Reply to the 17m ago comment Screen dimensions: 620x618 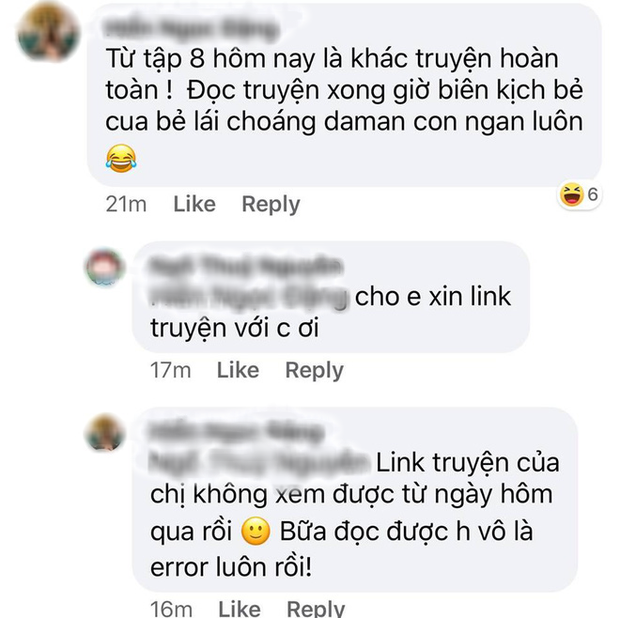(314, 371)
